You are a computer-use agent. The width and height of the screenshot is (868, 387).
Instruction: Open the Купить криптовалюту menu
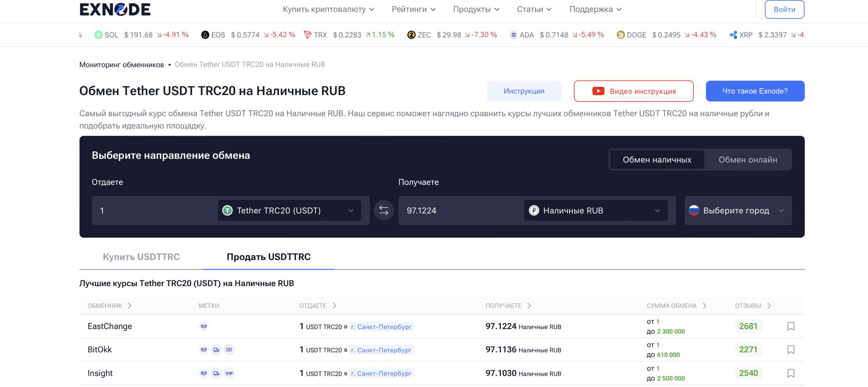coord(328,9)
